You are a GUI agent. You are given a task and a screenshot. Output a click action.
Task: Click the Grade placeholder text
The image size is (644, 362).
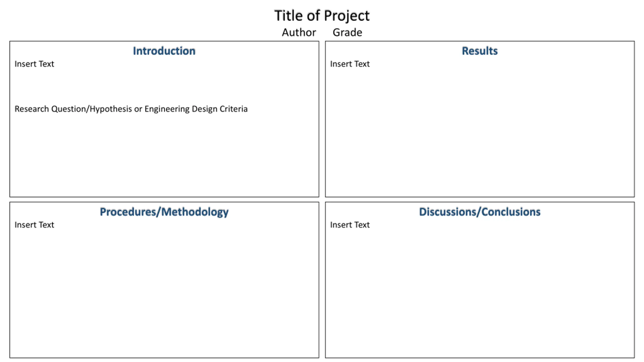tap(347, 32)
